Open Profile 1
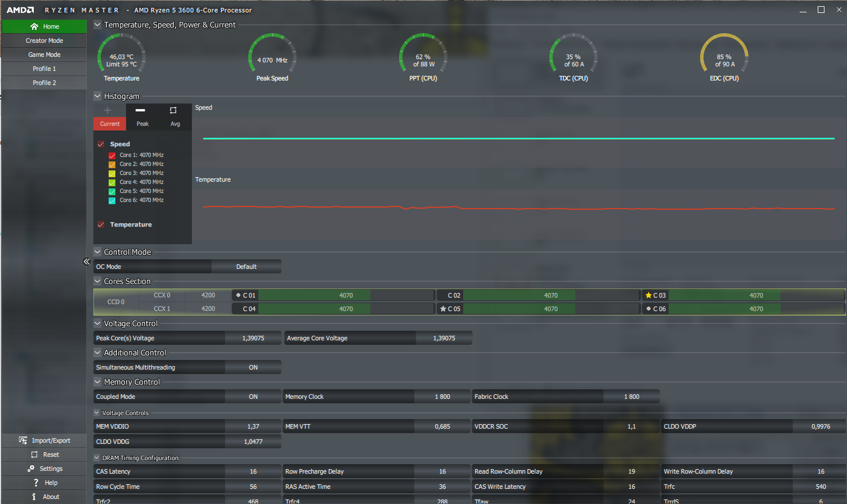Screen dimensions: 847x504 [x=44, y=69]
